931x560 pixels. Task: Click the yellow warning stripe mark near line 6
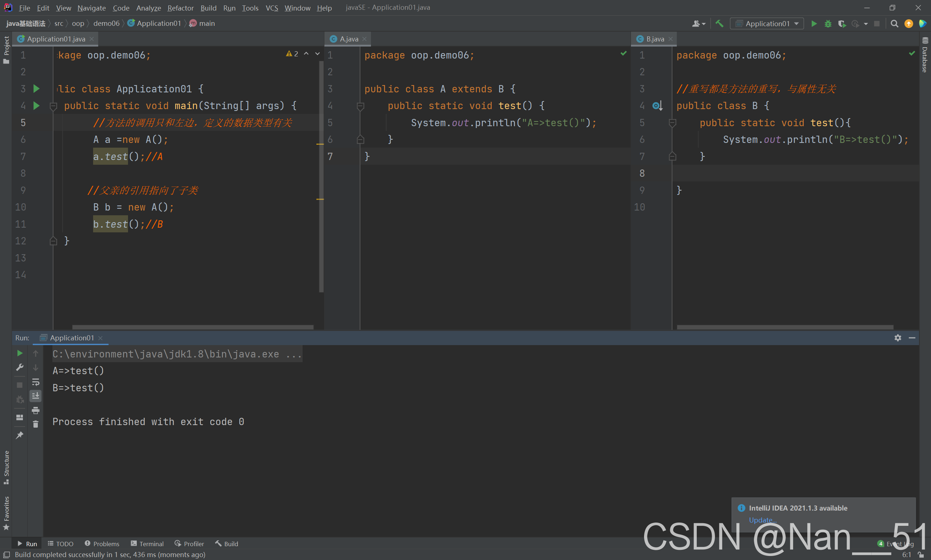pyautogui.click(x=320, y=144)
